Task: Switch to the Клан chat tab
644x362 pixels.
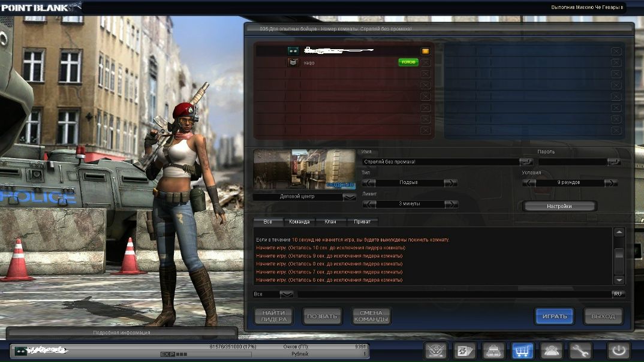Action: 330,222
